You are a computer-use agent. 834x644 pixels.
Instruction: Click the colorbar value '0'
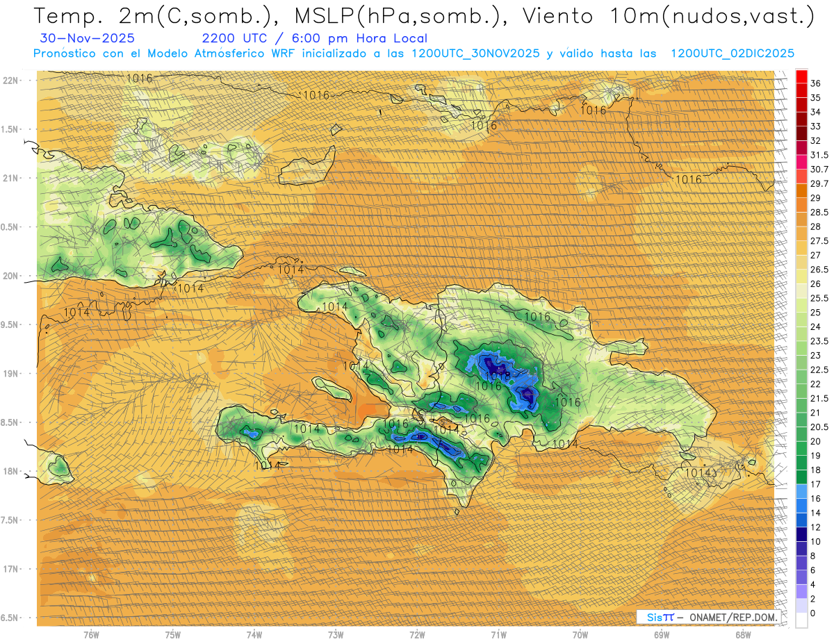click(x=813, y=613)
